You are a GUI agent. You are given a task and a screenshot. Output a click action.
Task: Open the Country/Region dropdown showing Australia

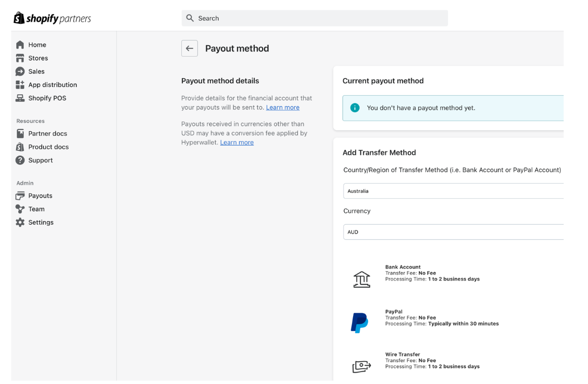click(453, 191)
